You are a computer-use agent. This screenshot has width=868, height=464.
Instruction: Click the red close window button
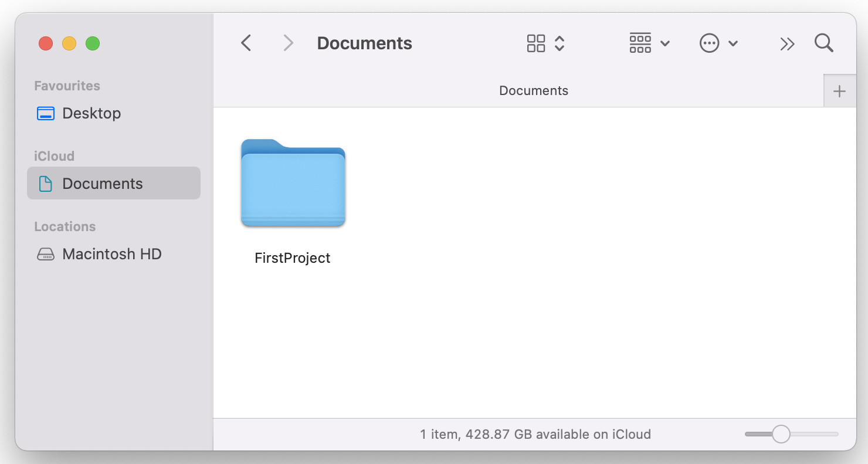45,43
